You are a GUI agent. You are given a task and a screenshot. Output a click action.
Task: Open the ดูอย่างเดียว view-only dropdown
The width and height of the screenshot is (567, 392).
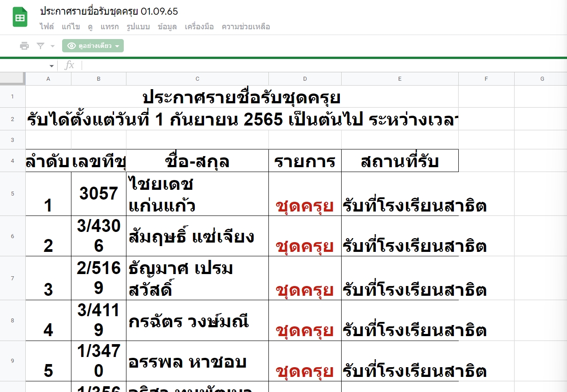[x=93, y=46]
